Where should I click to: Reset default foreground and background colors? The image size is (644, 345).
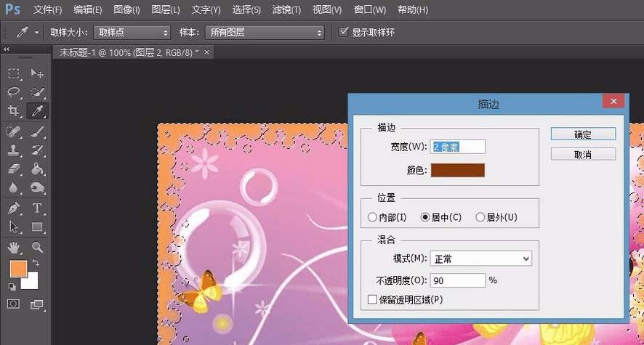12,287
